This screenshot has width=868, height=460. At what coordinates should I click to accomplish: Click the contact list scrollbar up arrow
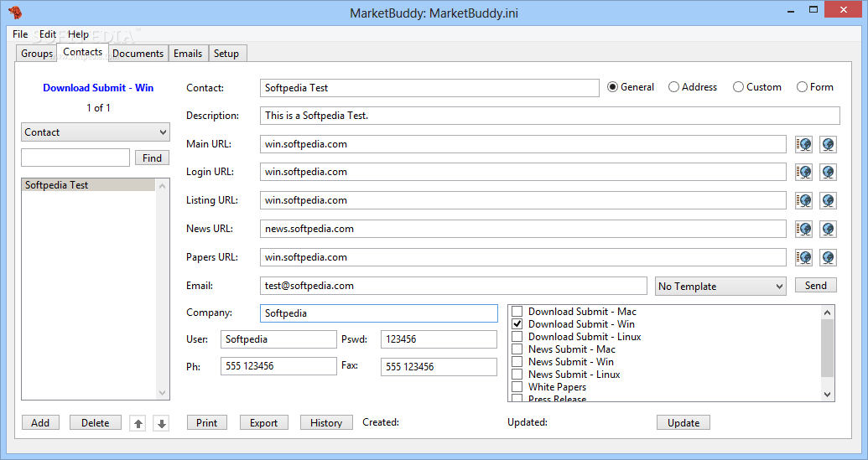click(x=162, y=186)
